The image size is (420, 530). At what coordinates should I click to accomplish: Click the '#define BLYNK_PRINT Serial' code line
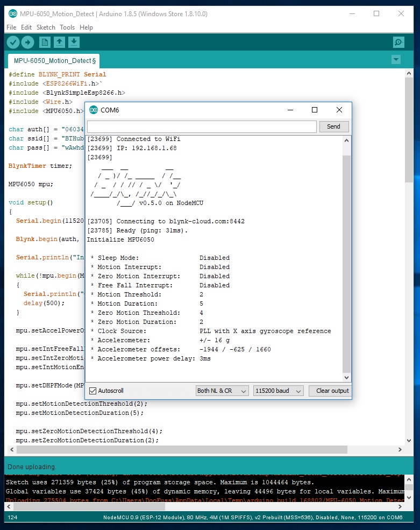[x=58, y=74]
